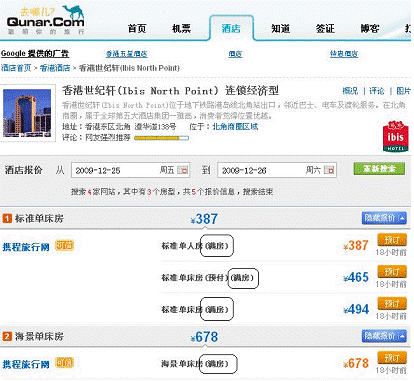Open the 首页 navigation tab
Viewport: 414px width, 381px height.
click(137, 29)
